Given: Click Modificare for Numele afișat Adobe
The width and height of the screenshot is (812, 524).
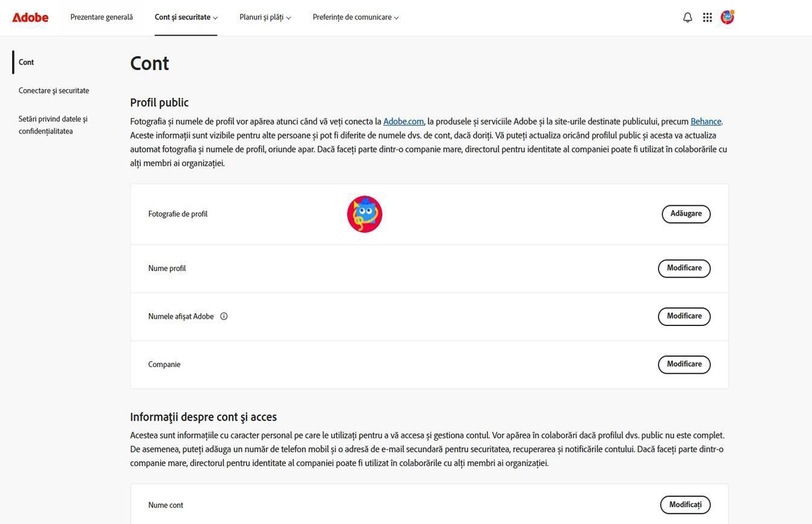Looking at the screenshot, I should click(x=684, y=316).
